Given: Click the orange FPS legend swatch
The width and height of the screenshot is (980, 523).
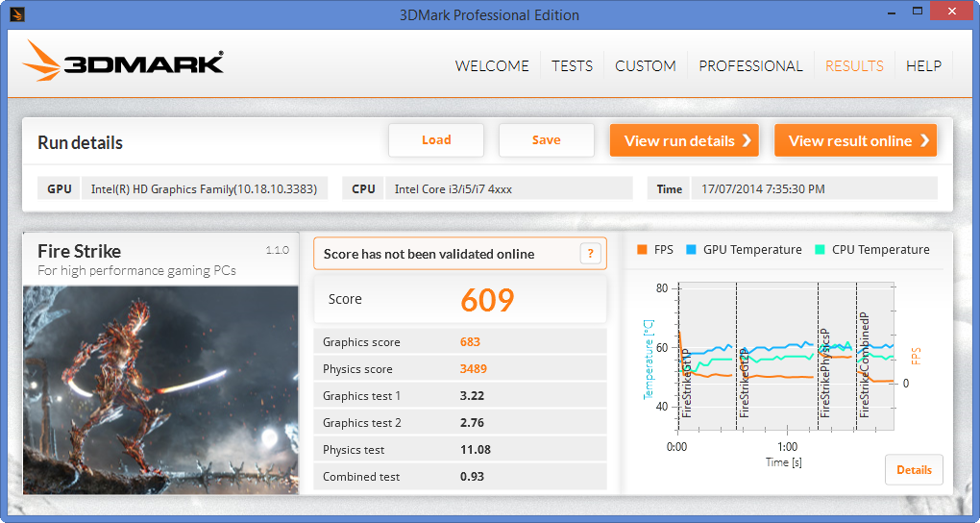Looking at the screenshot, I should (x=642, y=250).
